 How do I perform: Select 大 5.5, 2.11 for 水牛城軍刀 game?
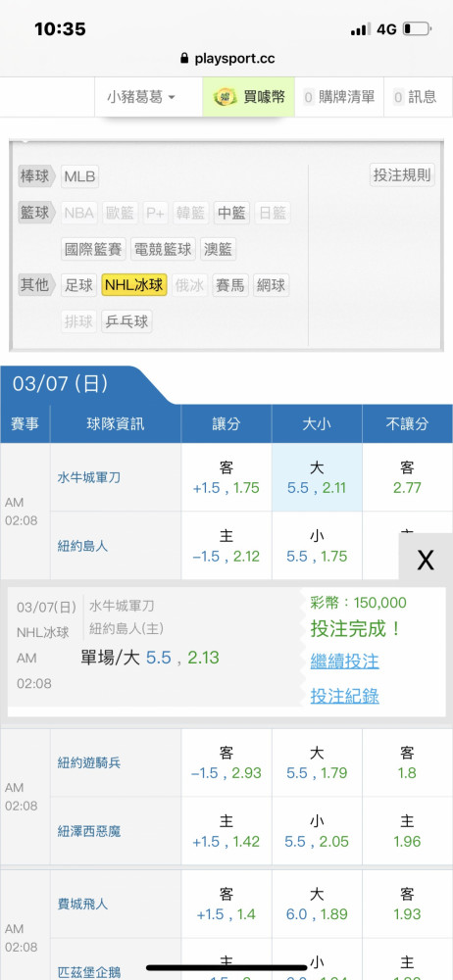[317, 477]
